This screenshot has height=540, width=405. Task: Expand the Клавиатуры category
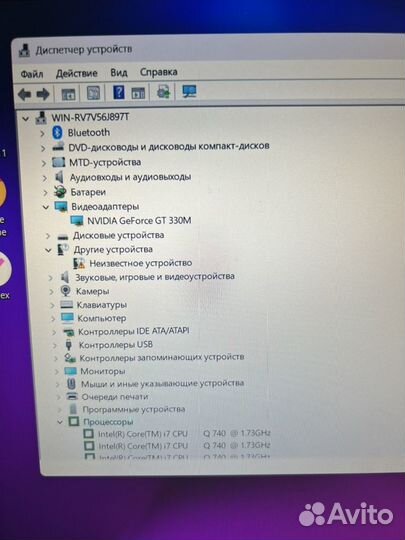[x=52, y=305]
